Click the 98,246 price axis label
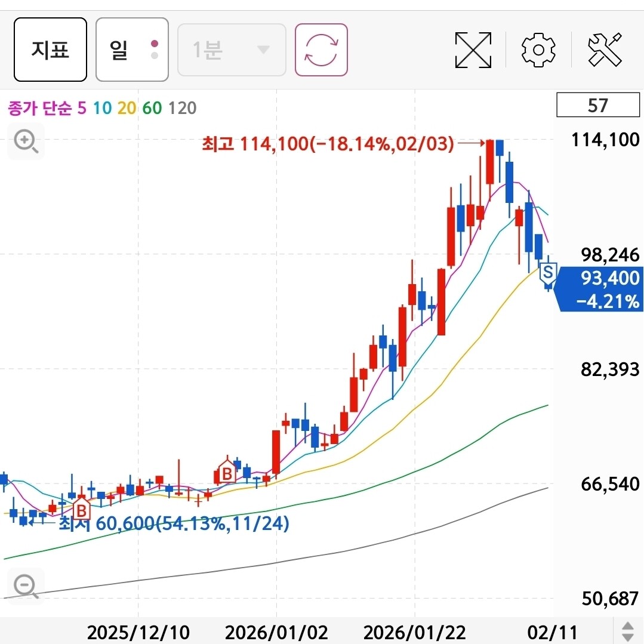The height and width of the screenshot is (644, 644). point(610,255)
